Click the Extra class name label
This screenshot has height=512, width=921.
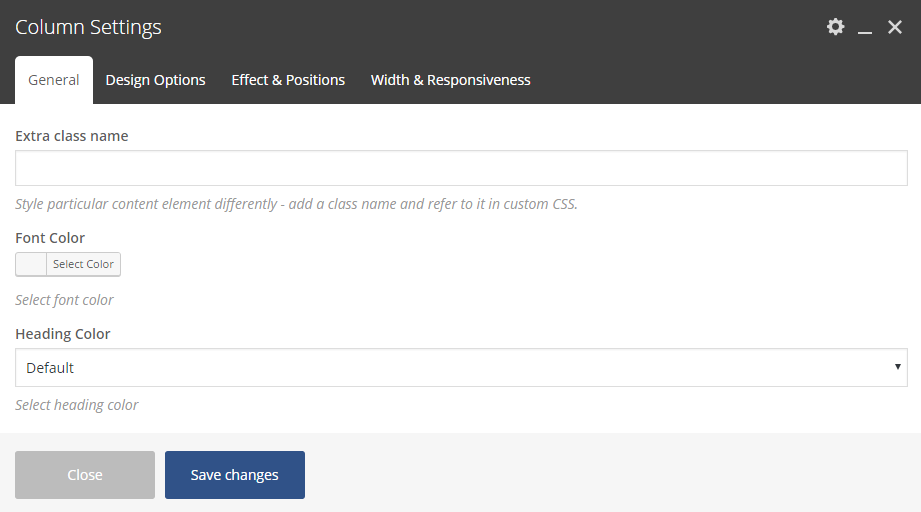tap(72, 136)
